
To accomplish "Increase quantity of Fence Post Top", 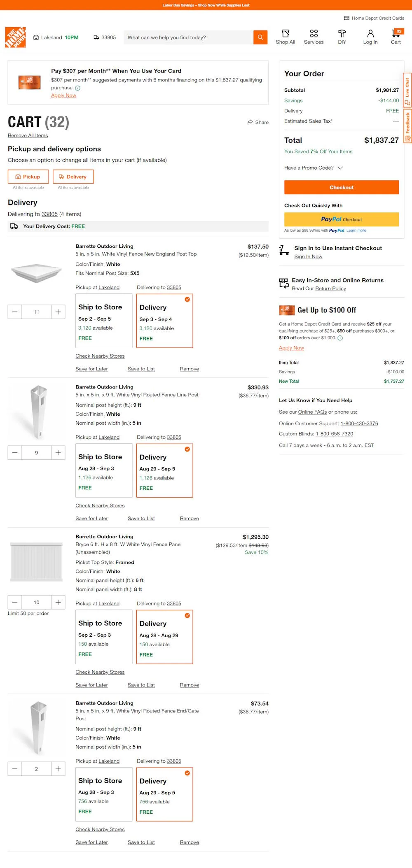I will (58, 312).
